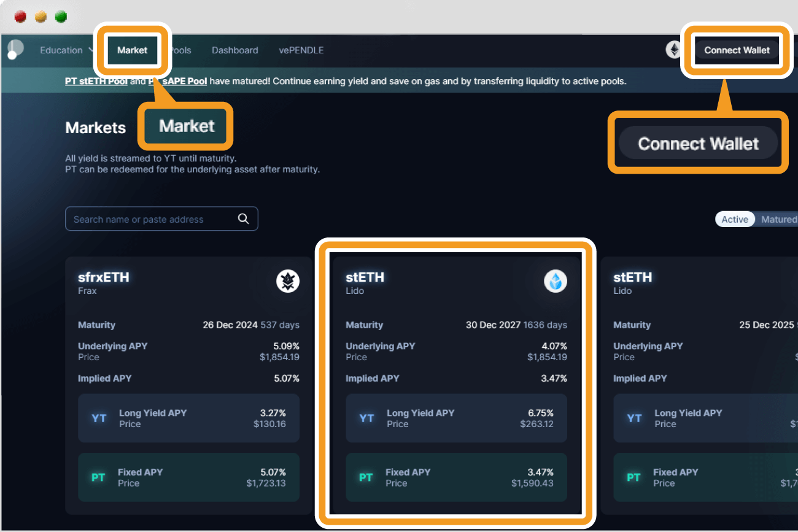This screenshot has height=532, width=798.
Task: Click the PT badge on the sfrxETH card
Action: [x=98, y=477]
